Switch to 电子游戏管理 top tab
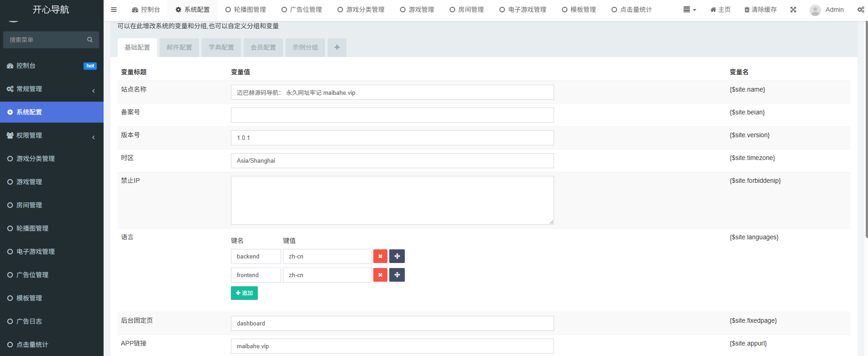 [523, 10]
